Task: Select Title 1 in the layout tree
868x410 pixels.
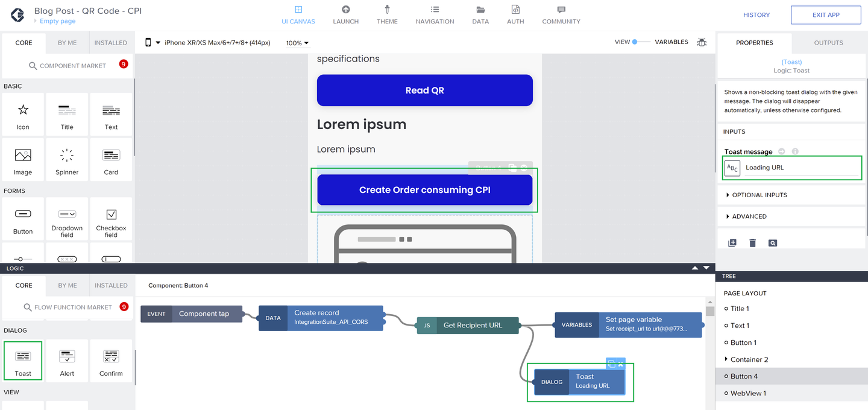Action: (740, 309)
